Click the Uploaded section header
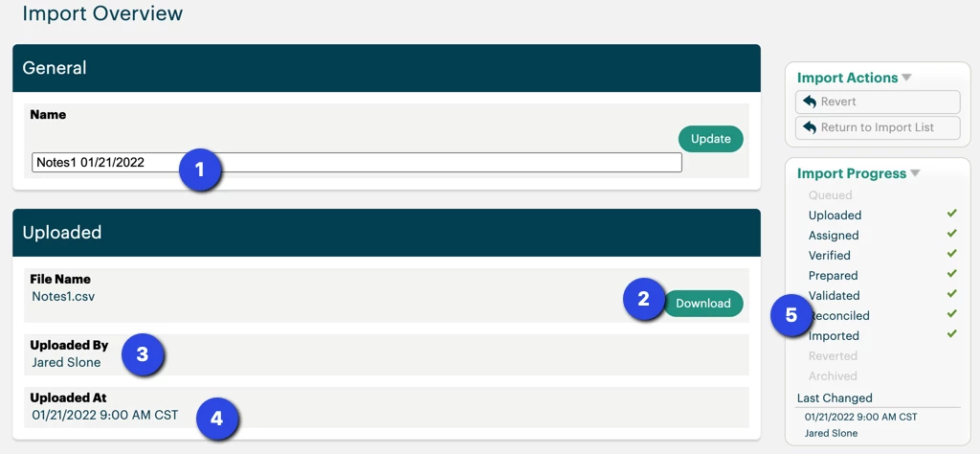The width and height of the screenshot is (980, 454). pyautogui.click(x=387, y=233)
